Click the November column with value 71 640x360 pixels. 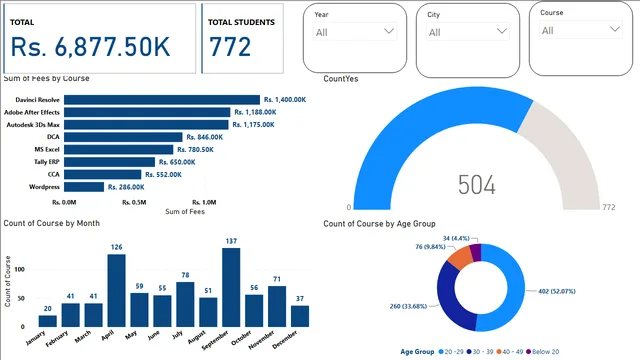[x=277, y=306]
